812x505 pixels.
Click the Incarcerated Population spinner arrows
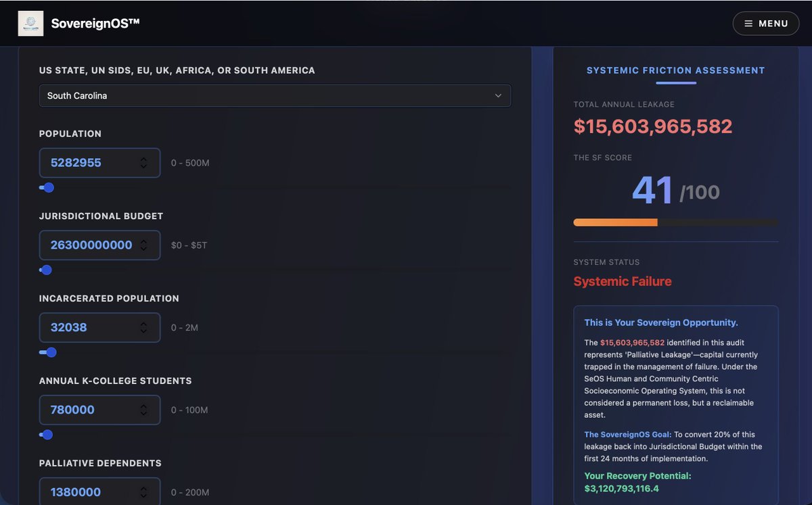(x=143, y=328)
